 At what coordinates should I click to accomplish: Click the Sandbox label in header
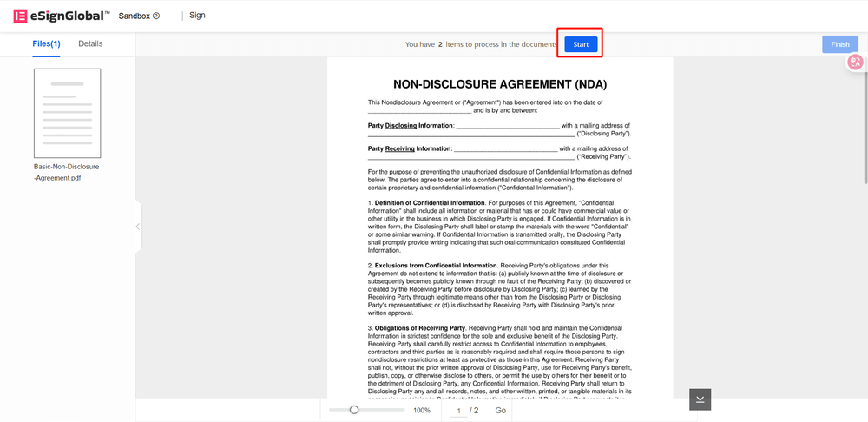pos(133,16)
